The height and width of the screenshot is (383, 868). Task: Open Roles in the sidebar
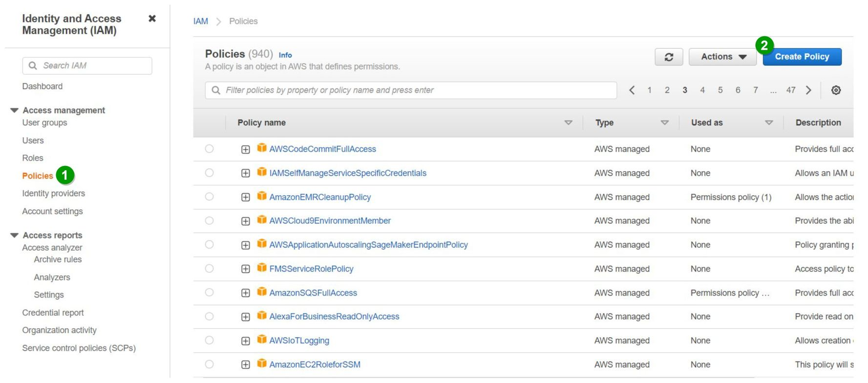tap(33, 158)
